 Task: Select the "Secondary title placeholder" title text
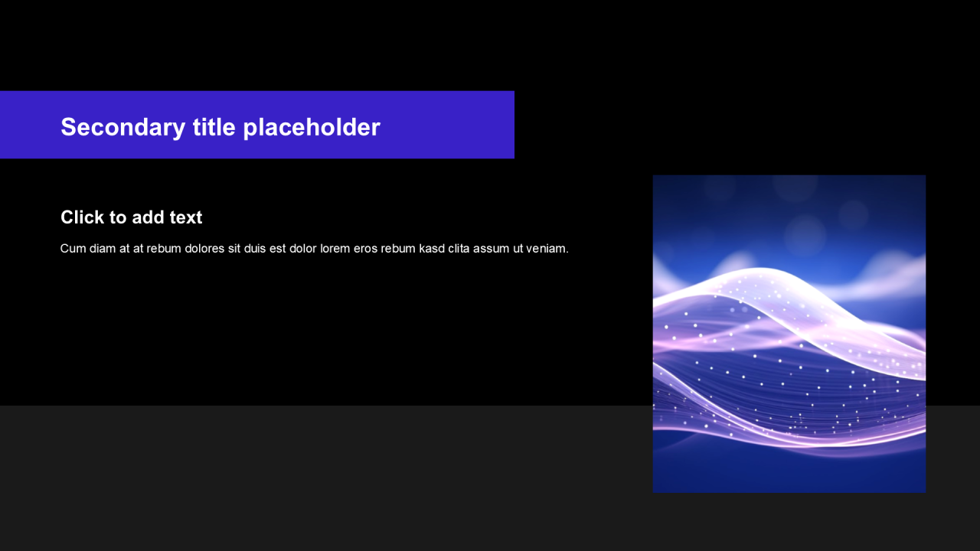click(220, 127)
